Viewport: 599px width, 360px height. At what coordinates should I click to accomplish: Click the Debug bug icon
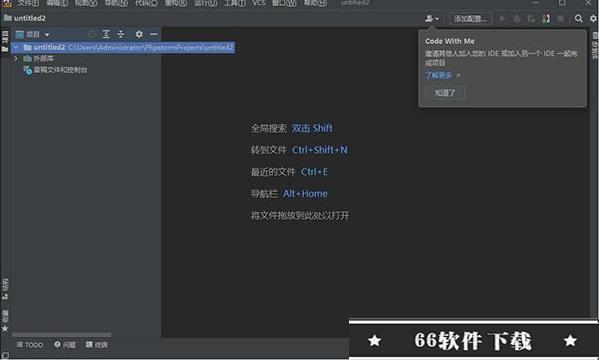click(x=516, y=18)
